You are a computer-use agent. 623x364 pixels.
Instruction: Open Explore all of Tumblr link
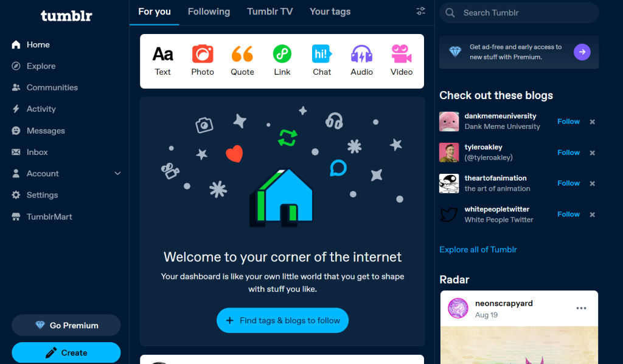pos(478,250)
